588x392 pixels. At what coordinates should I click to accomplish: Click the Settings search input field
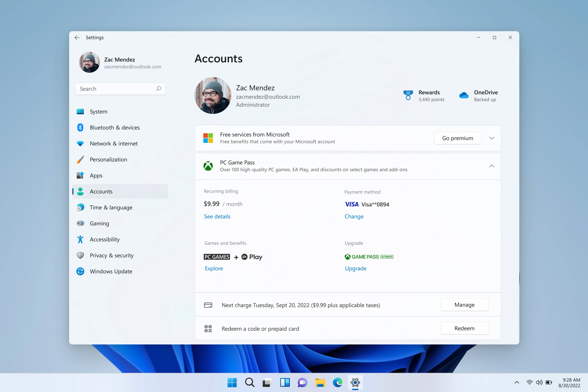(x=120, y=88)
